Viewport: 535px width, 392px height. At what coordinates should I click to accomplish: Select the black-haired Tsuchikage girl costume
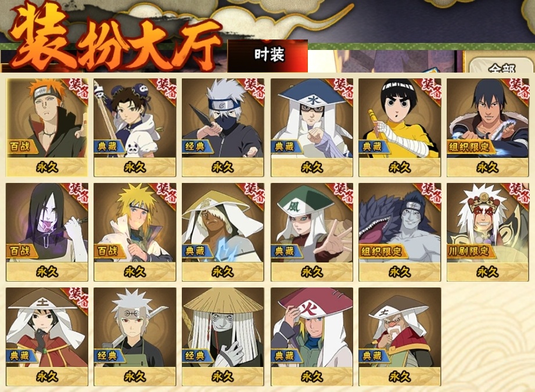[46, 337]
